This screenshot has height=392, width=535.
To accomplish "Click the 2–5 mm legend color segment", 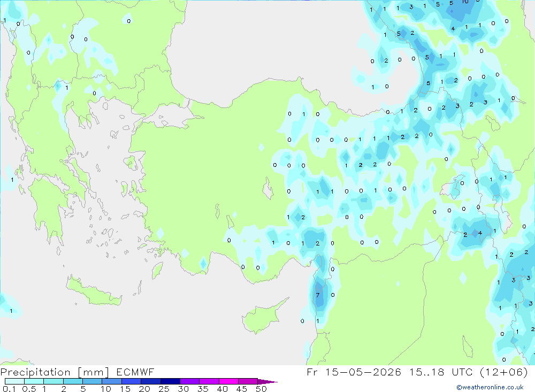I will (73, 381).
